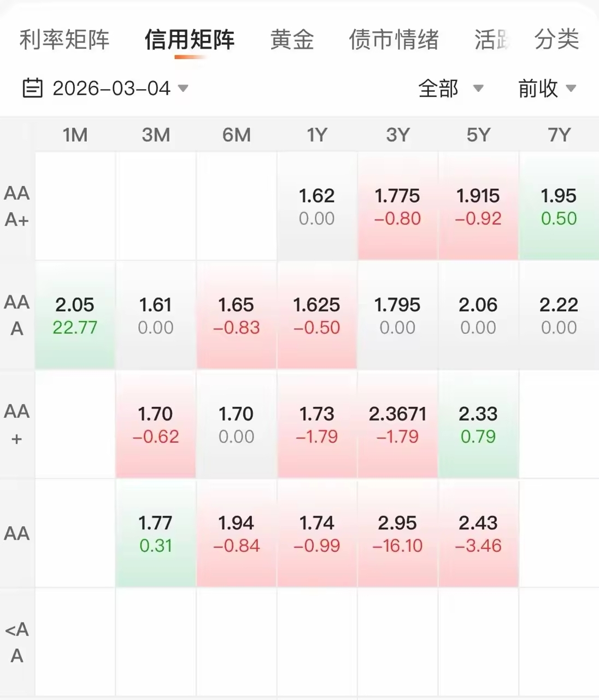Click the 7Y column header
This screenshot has height=700, width=599.
click(x=559, y=135)
